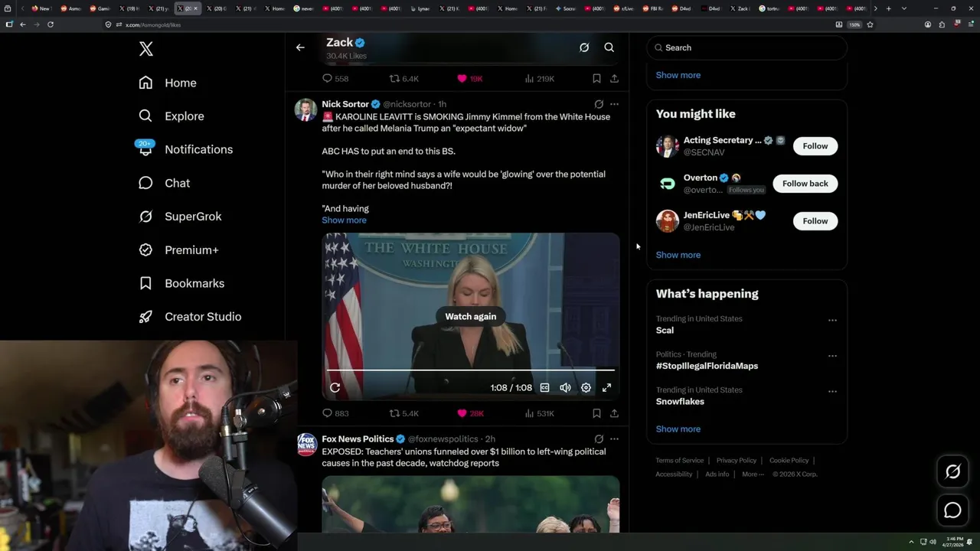
Task: Open video settings gear
Action: click(x=586, y=388)
